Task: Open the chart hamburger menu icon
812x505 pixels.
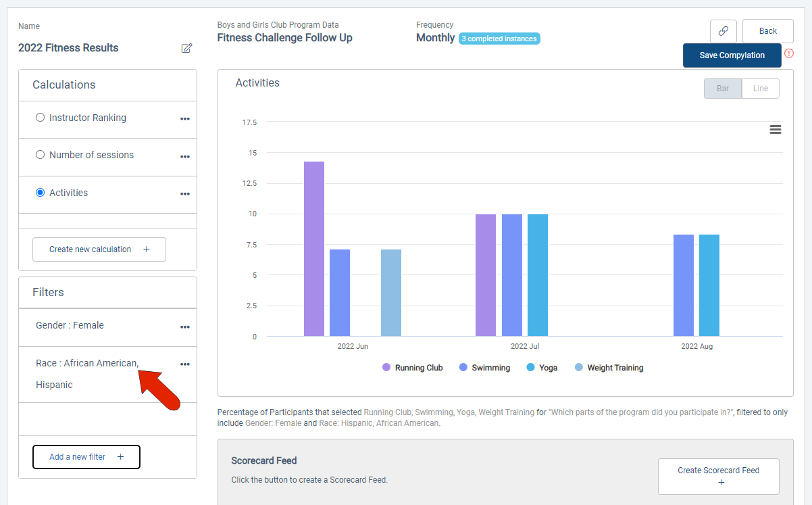Action: 776,129
